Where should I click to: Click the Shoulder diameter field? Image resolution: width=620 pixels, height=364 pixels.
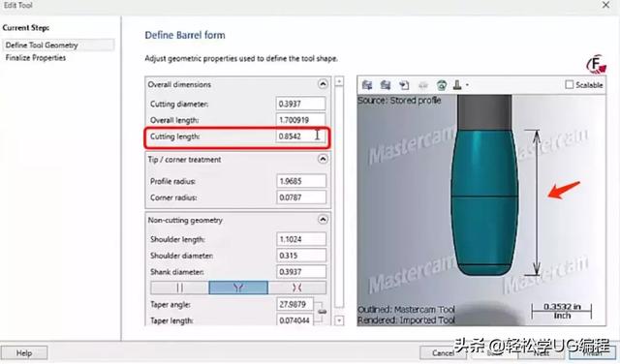[x=301, y=256]
